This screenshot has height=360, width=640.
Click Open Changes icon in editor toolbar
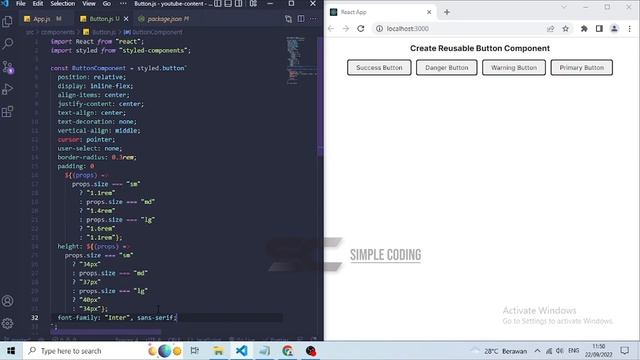point(289,19)
